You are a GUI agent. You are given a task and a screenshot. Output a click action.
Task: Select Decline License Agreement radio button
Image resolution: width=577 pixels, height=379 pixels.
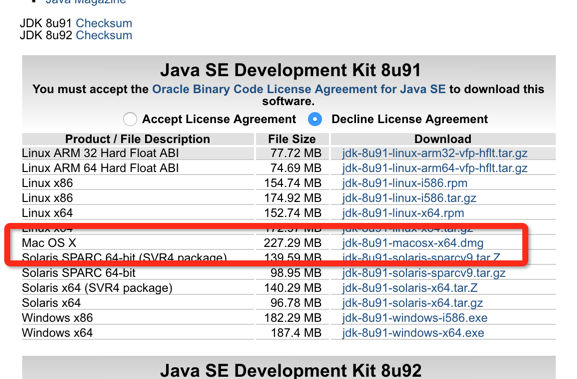pyautogui.click(x=315, y=119)
